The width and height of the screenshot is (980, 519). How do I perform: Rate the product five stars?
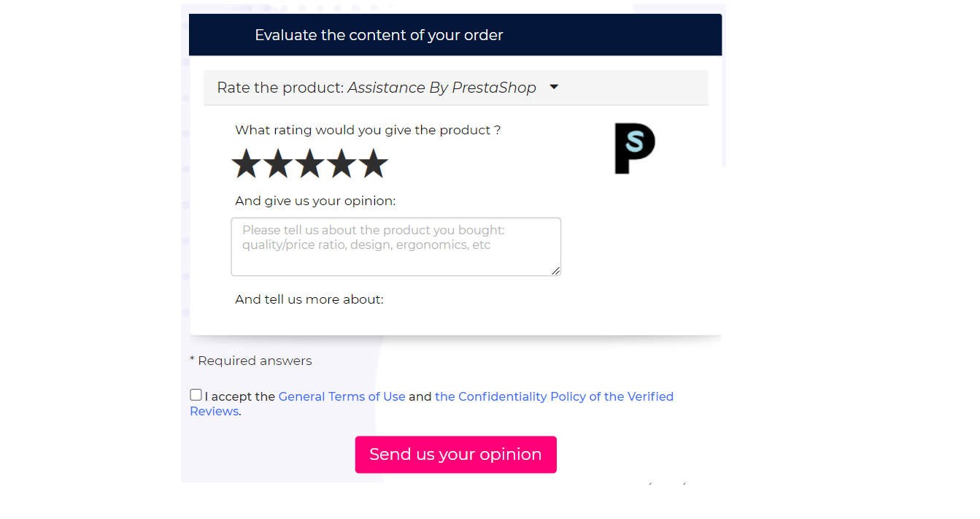click(374, 164)
